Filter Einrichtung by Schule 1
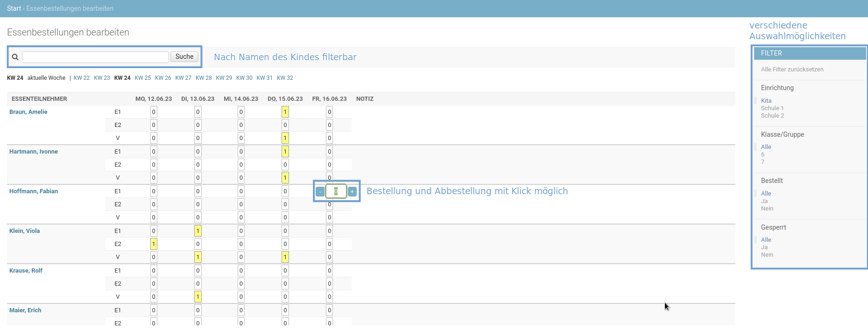This screenshot has height=330, width=868. pyautogui.click(x=772, y=108)
